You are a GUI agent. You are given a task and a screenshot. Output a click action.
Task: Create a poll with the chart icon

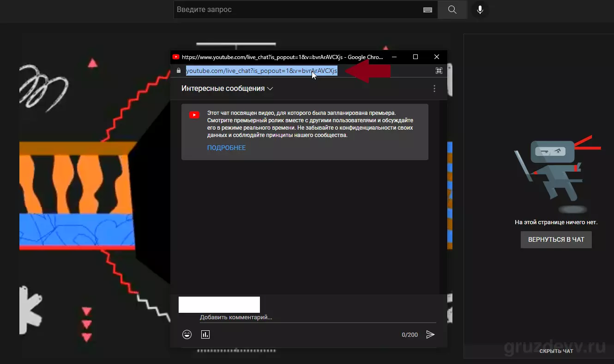tap(205, 334)
